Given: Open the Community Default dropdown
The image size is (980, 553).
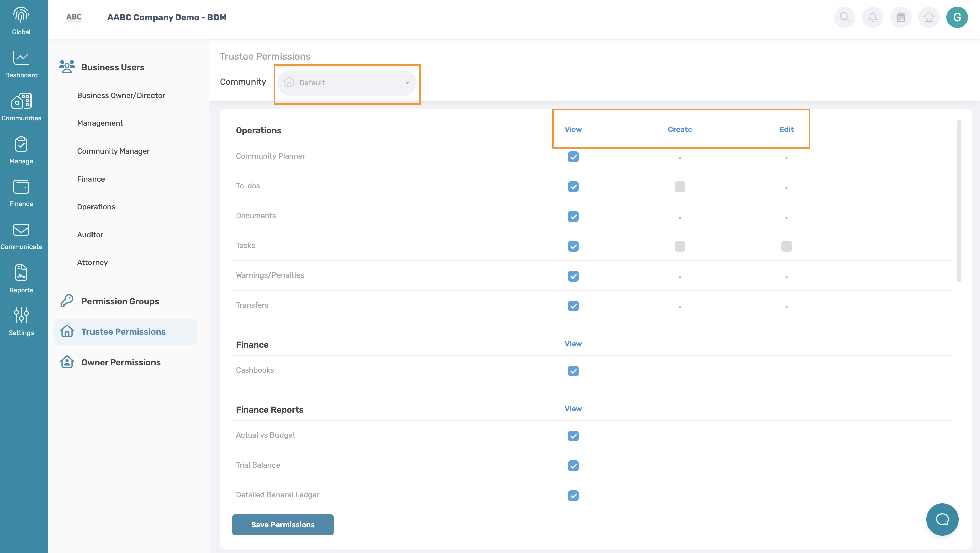Looking at the screenshot, I should click(x=346, y=82).
